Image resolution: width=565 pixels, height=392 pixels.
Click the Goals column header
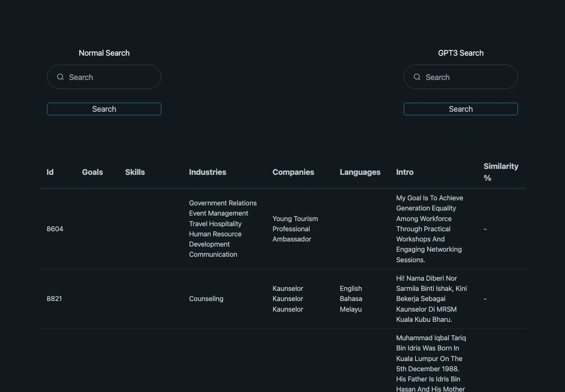[x=92, y=172]
